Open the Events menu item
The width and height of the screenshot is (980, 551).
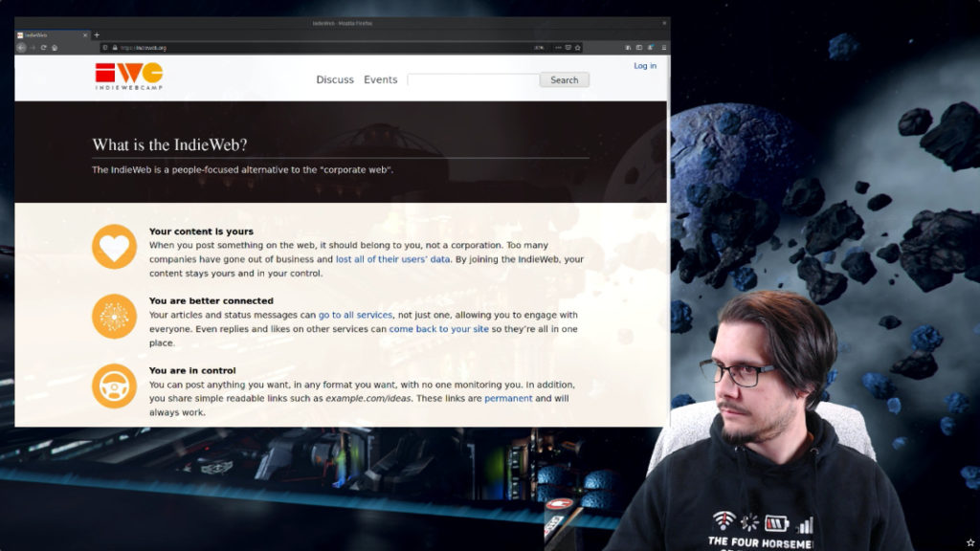[381, 80]
